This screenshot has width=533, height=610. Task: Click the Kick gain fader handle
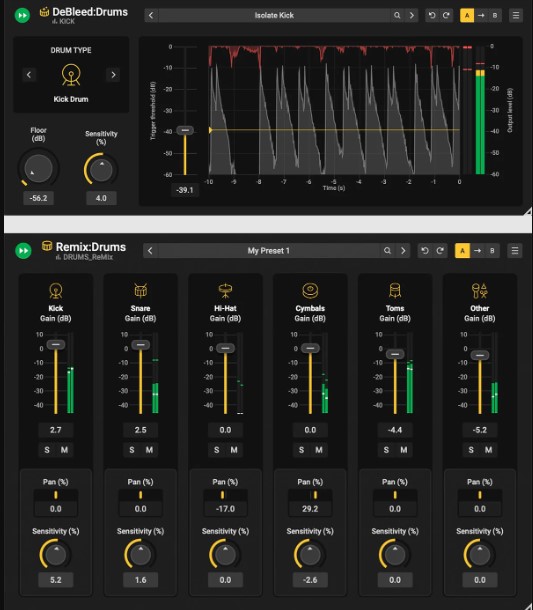click(56, 345)
